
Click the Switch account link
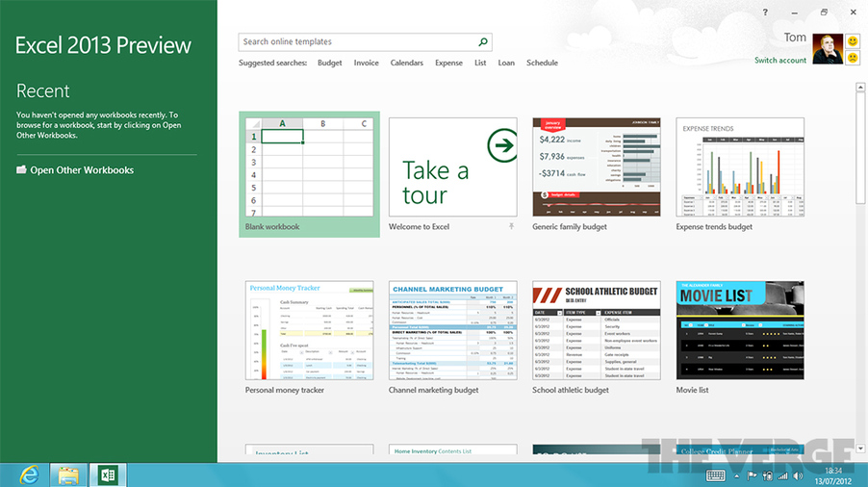point(780,61)
